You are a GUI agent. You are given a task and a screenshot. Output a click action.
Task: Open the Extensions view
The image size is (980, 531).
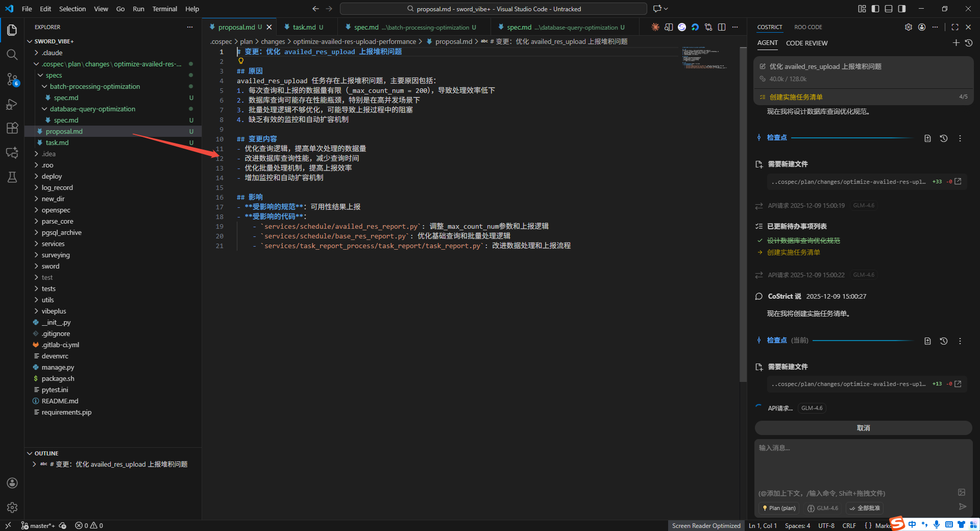[12, 128]
